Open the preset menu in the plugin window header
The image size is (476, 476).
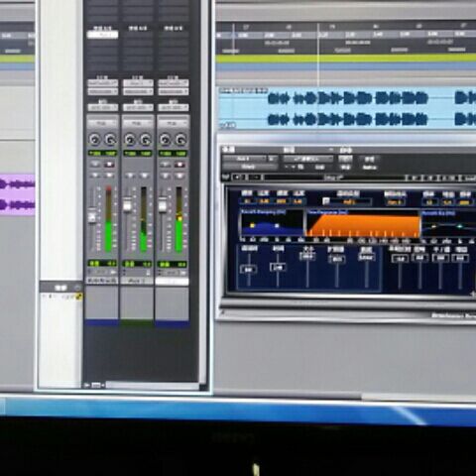307,159
